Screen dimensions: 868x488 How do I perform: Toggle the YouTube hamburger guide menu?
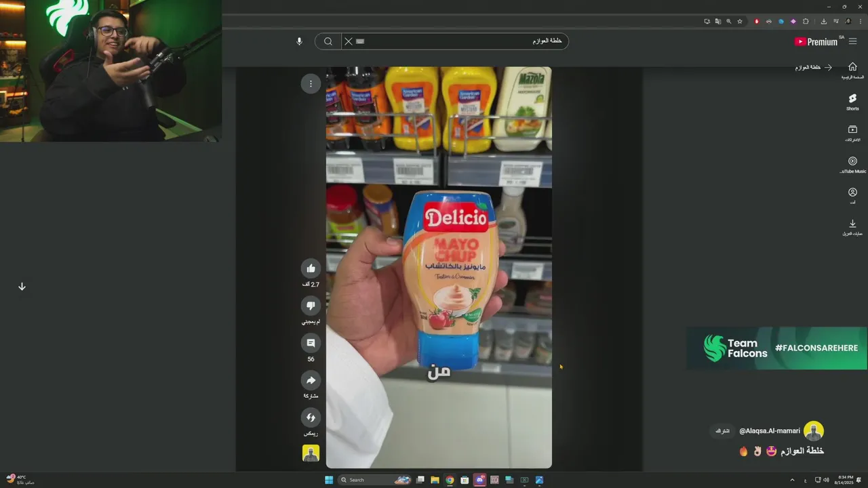[x=852, y=41]
